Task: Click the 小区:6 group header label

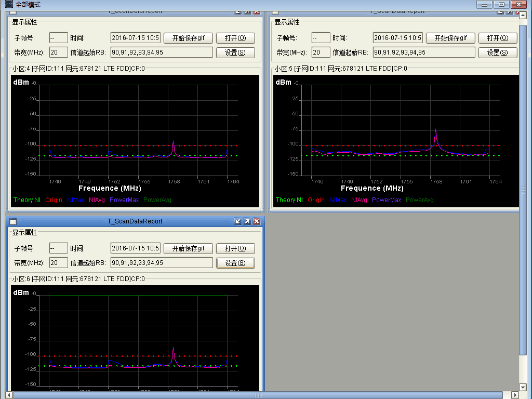Action: 78,279
